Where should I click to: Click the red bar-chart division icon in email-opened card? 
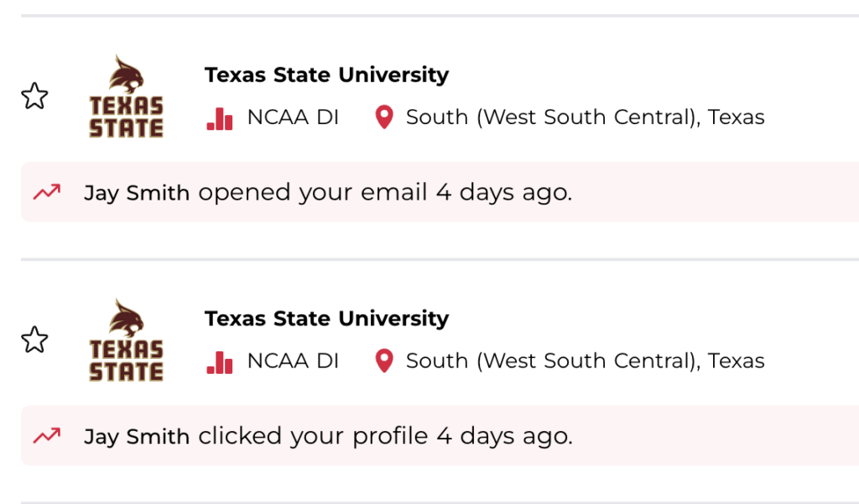[220, 117]
